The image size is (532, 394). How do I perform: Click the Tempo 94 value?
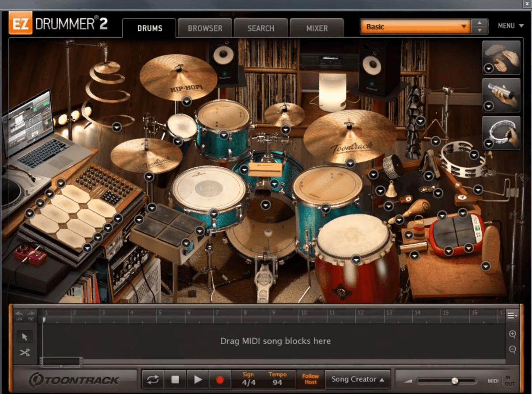tap(277, 383)
